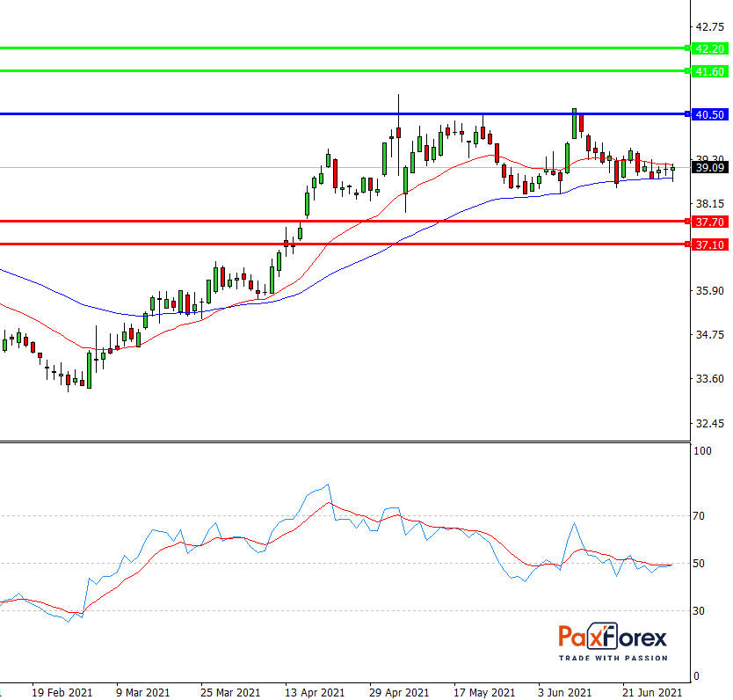Click the 13 Apr 2021 date label
733x700 pixels.
pyautogui.click(x=315, y=692)
